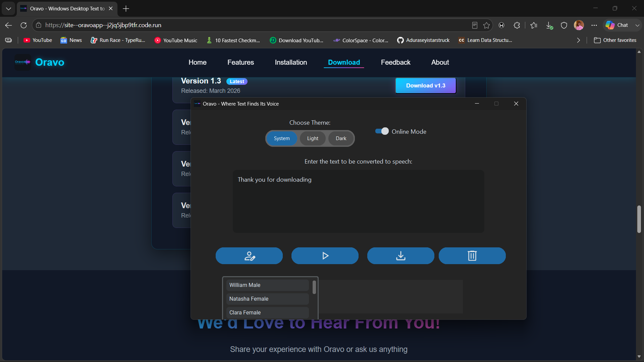Open the Download YouTube bookmark
The height and width of the screenshot is (362, 644).
point(297,40)
